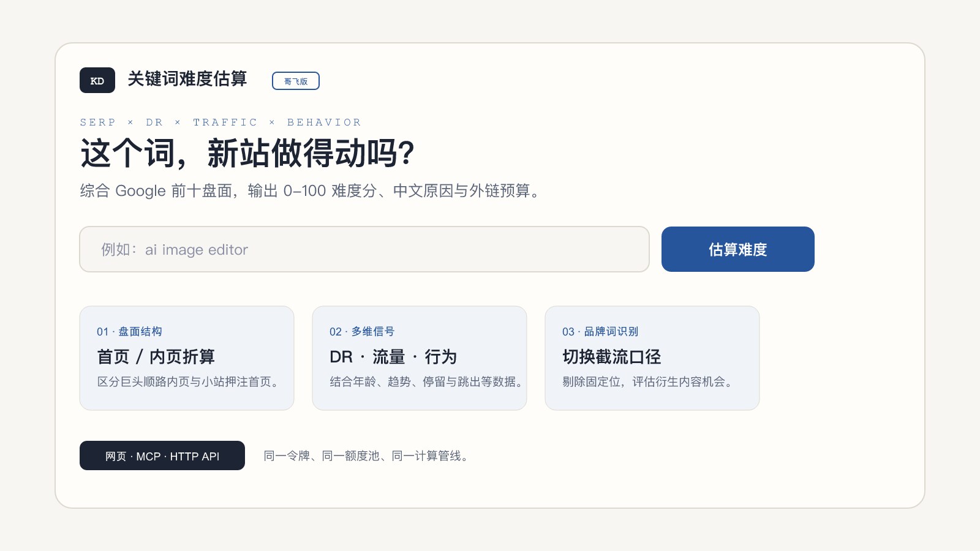Click the 哥飞版 badge
This screenshot has height=551, width=980.
click(296, 81)
